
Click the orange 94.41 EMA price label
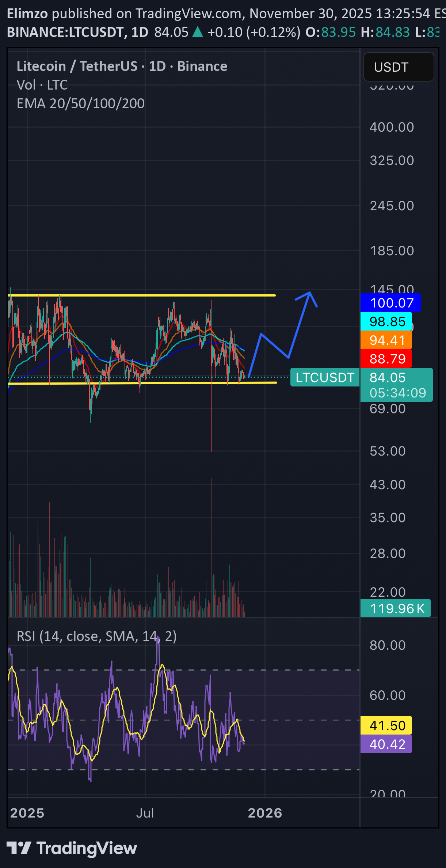386,340
